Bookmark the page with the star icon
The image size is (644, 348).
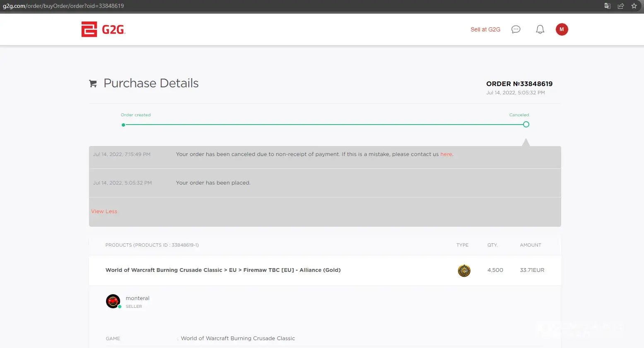pyautogui.click(x=634, y=6)
